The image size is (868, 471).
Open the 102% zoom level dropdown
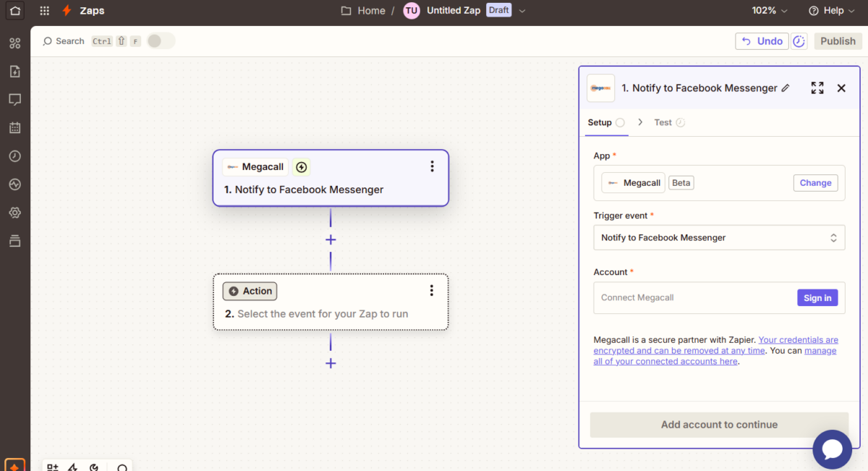(x=770, y=11)
